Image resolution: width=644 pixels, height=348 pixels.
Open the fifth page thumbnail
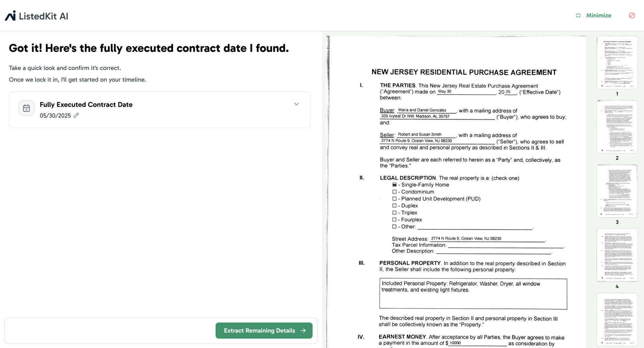tap(617, 319)
